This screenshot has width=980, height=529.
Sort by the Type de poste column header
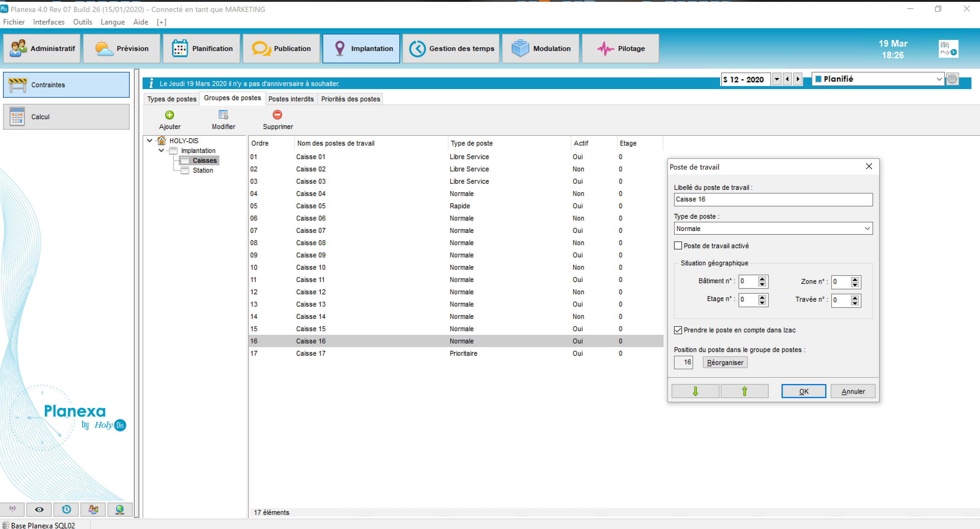pyautogui.click(x=509, y=143)
